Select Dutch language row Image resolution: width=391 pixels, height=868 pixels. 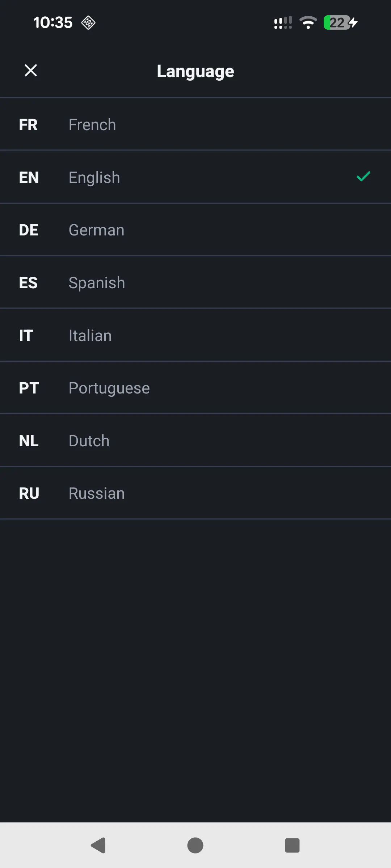click(x=195, y=441)
